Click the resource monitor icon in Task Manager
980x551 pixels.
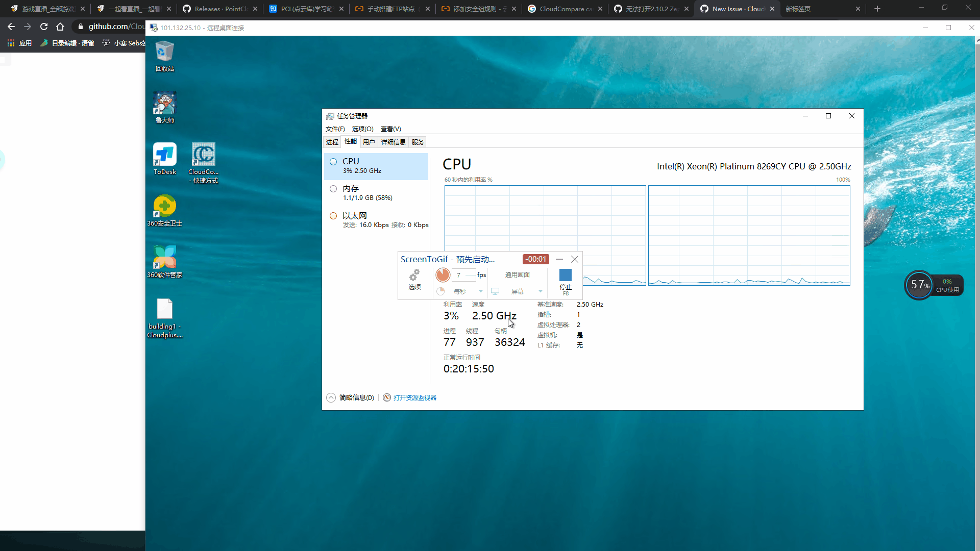[387, 397]
